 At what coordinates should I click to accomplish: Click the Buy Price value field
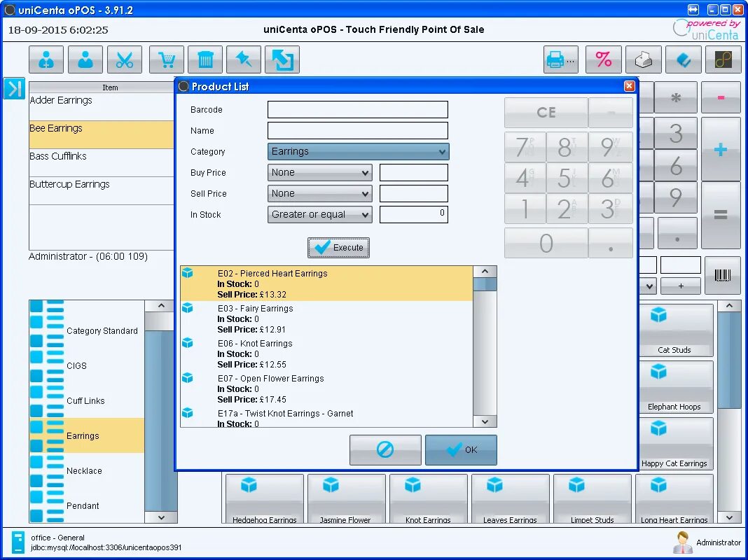414,172
